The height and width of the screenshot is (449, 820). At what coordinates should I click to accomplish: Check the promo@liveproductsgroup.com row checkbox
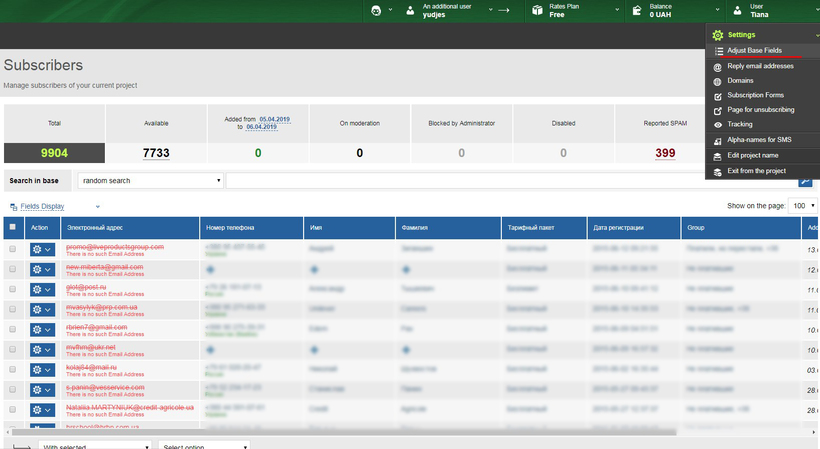pyautogui.click(x=13, y=249)
